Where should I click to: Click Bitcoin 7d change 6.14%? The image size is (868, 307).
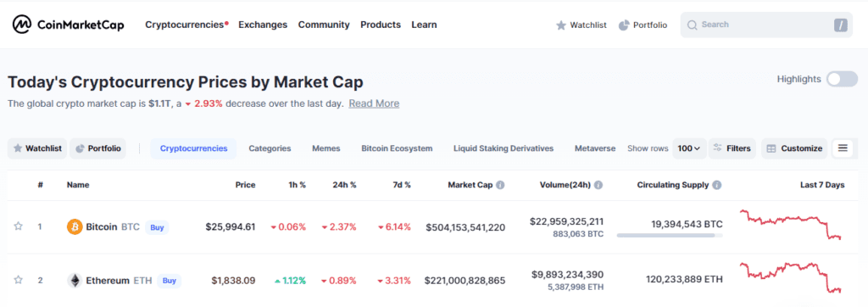pos(395,226)
